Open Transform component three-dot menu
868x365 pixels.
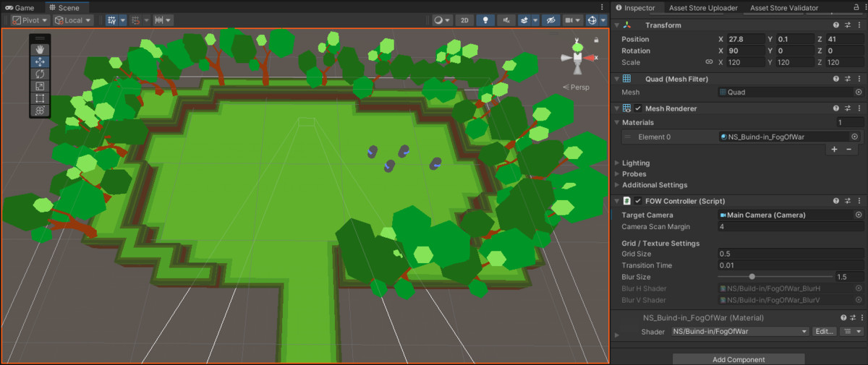coord(859,25)
